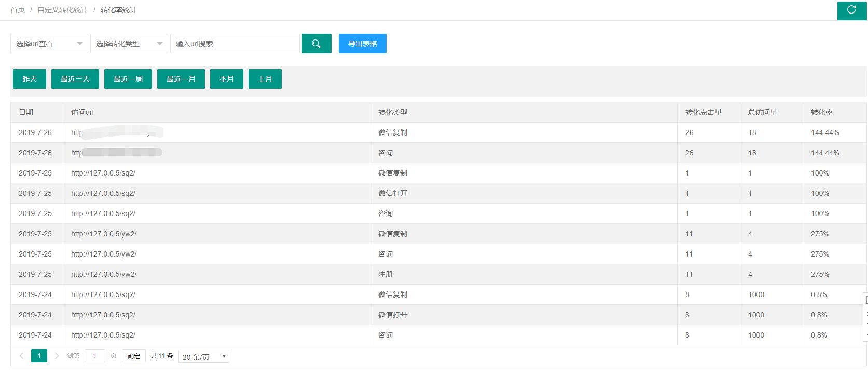Image resolution: width=868 pixels, height=376 pixels.
Task: Click the 首页 breadcrumb link
Action: (18, 10)
